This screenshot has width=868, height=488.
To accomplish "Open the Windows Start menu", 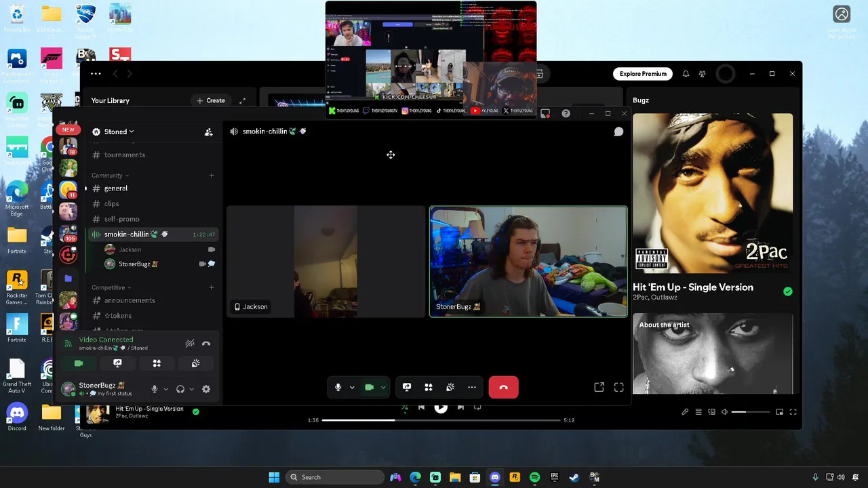I will tap(274, 477).
